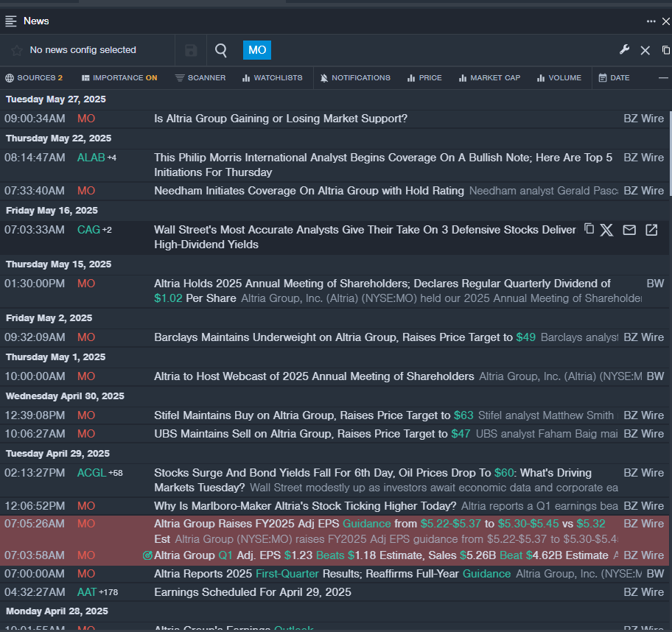Expand the +2 additional tickers beside CAG
This screenshot has height=632, width=672.
point(107,230)
